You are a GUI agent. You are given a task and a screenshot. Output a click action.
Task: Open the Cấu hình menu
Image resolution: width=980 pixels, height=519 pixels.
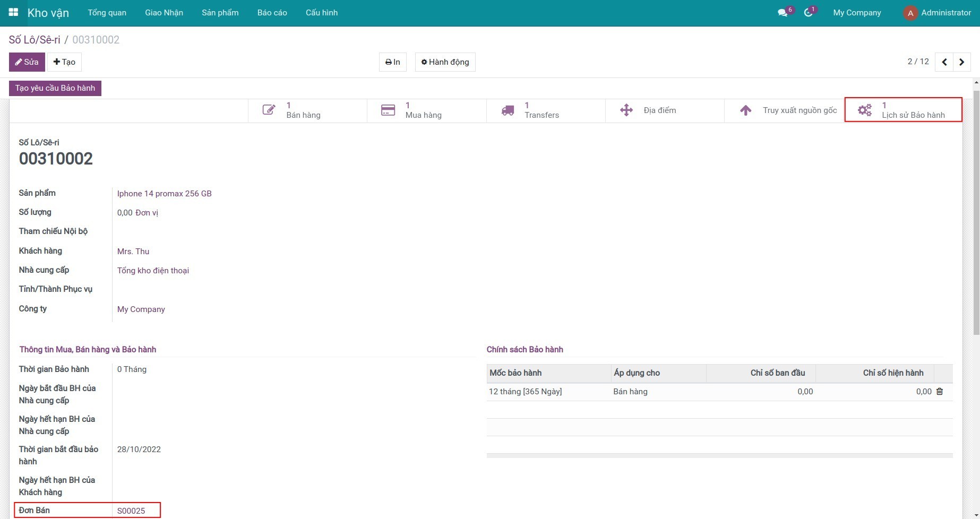321,13
